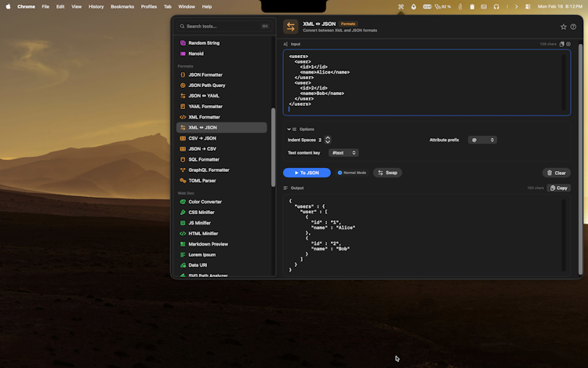
Task: Open the Attribute prefix dropdown
Action: [x=482, y=140]
